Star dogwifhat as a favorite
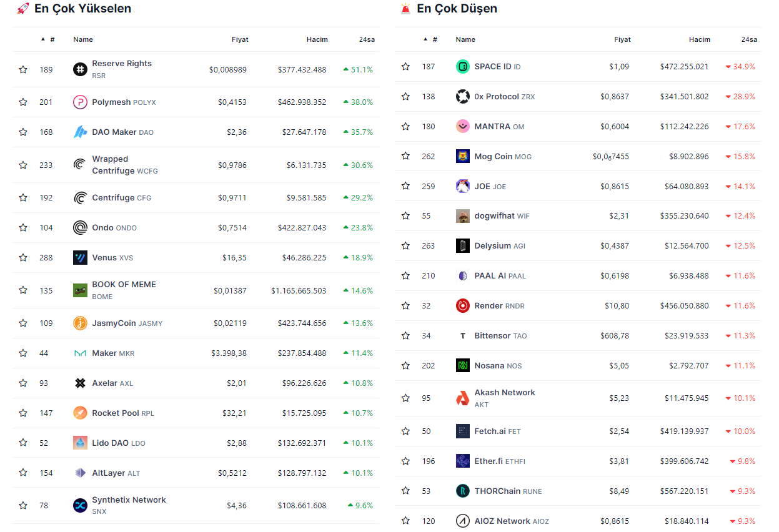 point(405,215)
